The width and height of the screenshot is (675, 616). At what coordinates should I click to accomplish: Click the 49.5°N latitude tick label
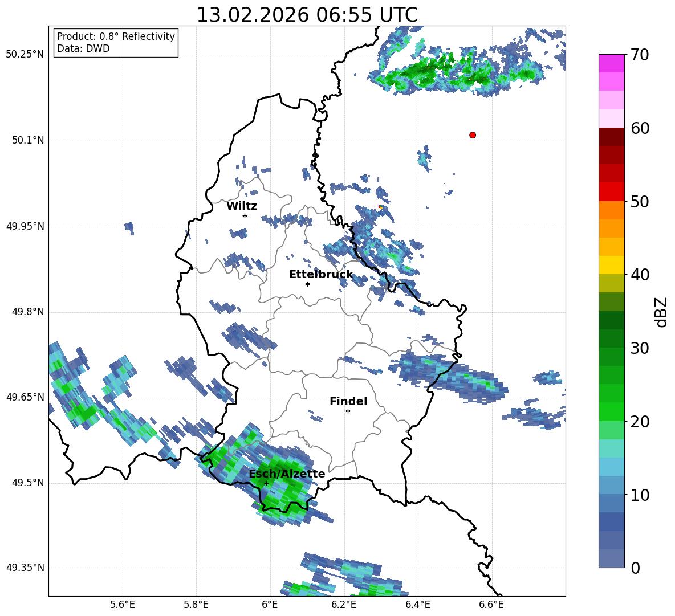(27, 483)
